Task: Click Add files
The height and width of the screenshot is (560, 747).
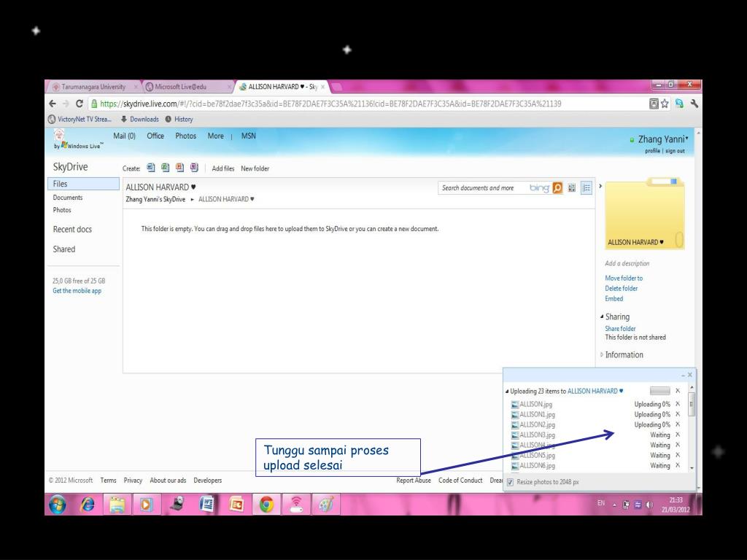Action: point(223,168)
